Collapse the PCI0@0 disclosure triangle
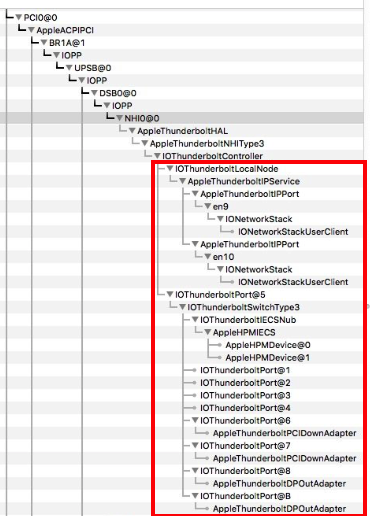 point(18,17)
